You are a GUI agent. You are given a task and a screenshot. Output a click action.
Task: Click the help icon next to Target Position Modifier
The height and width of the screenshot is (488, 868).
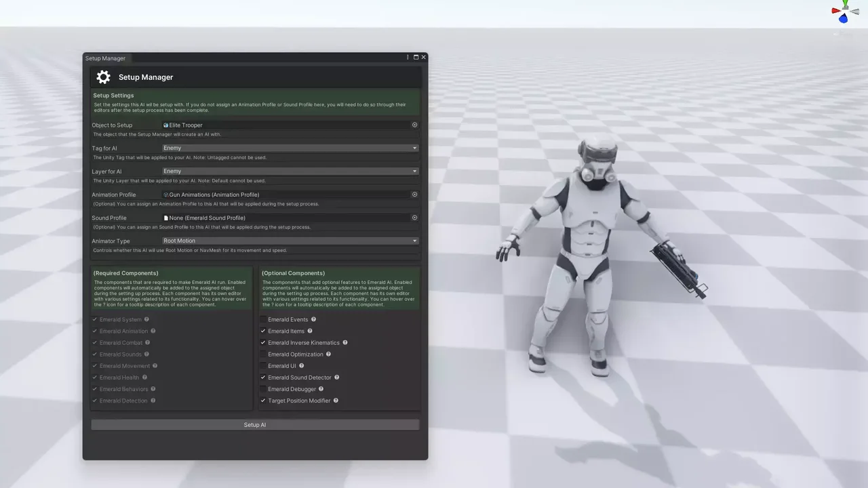coord(336,400)
